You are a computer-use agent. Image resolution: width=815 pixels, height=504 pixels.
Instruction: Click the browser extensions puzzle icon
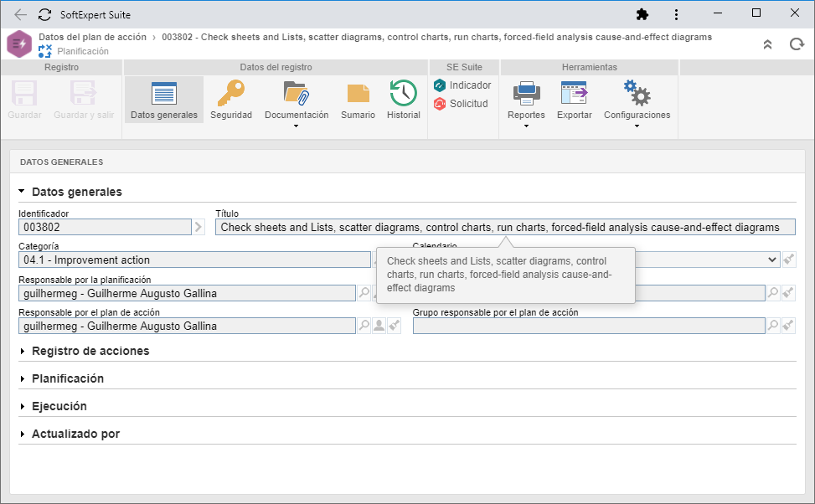pos(642,14)
